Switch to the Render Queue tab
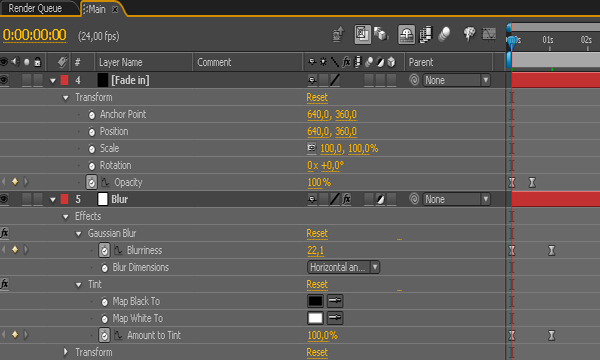 [35, 8]
